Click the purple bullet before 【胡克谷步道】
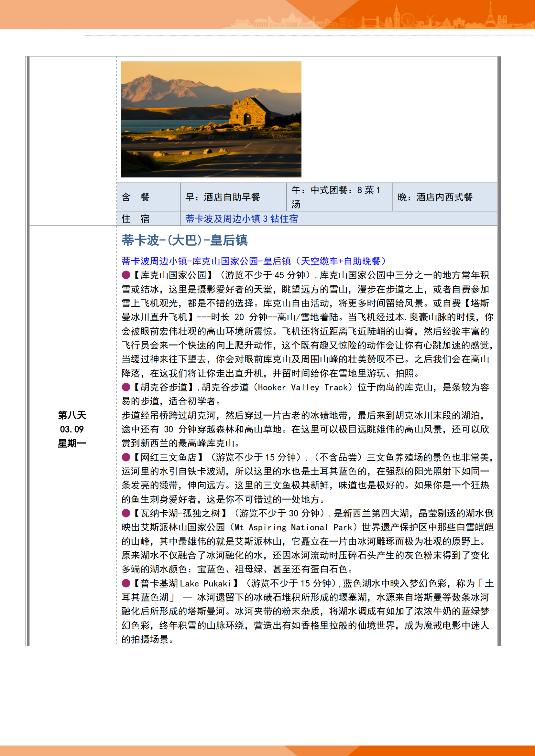This screenshot has height=756, width=535. tap(126, 387)
